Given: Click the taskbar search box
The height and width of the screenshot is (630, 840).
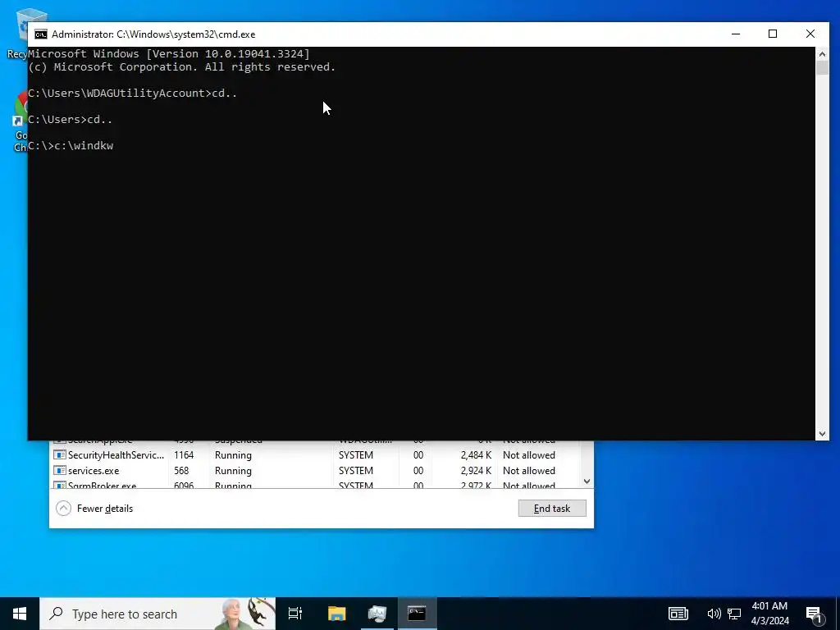Looking at the screenshot, I should (x=157, y=614).
